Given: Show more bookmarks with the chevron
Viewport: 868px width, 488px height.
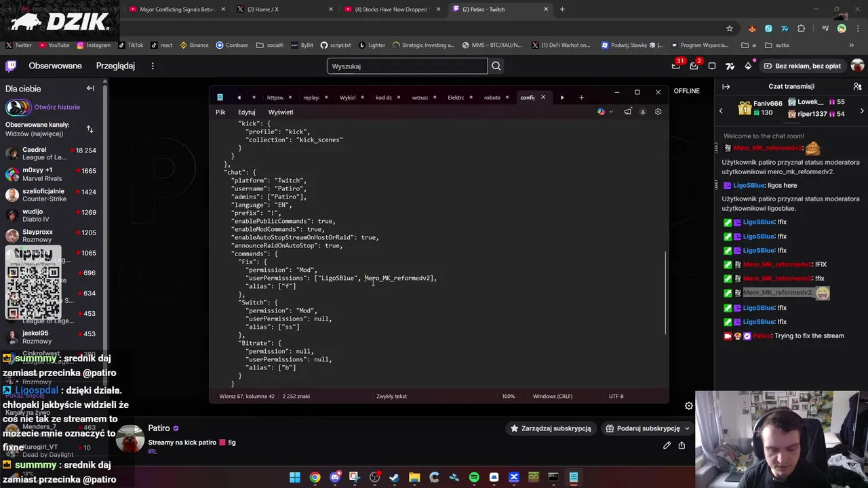Looking at the screenshot, I should point(852,45).
